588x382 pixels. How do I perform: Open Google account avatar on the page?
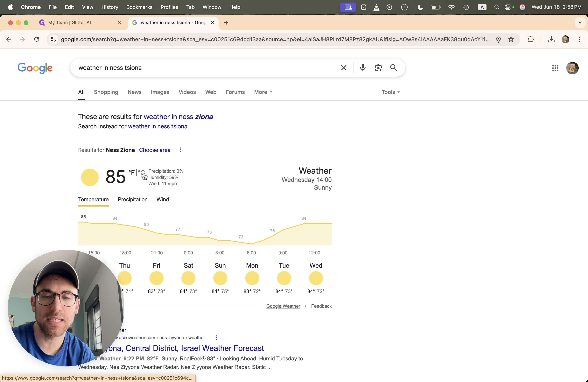click(x=572, y=68)
